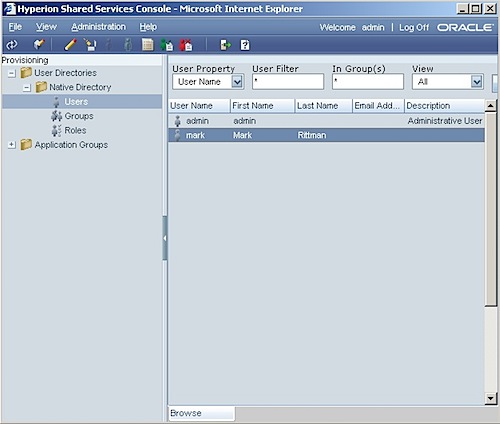The image size is (500, 424).
Task: Click the search flashlight toolbar icon
Action: click(x=39, y=44)
